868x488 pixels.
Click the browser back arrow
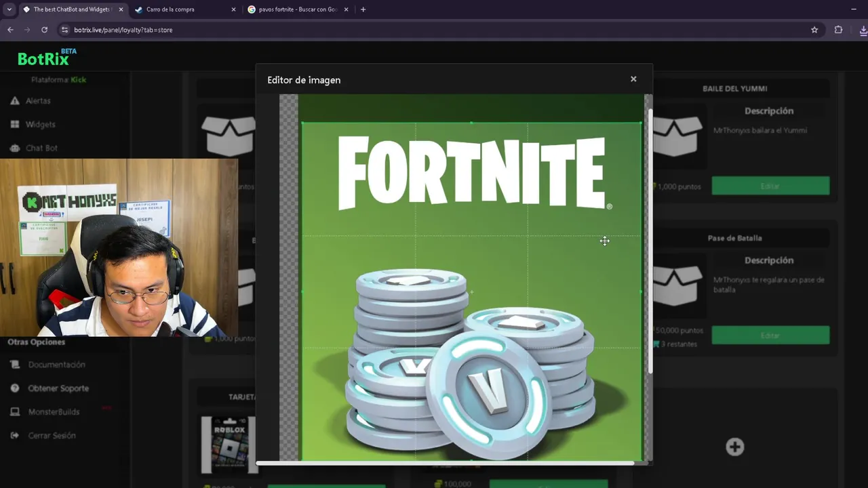point(10,30)
